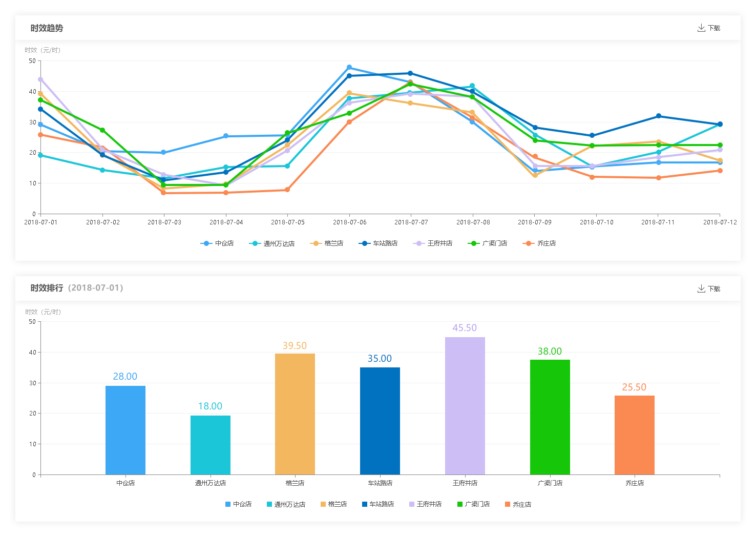The image size is (756, 537).
Task: Click the 乔庄店 x-axis label under bar chart
Action: (635, 483)
